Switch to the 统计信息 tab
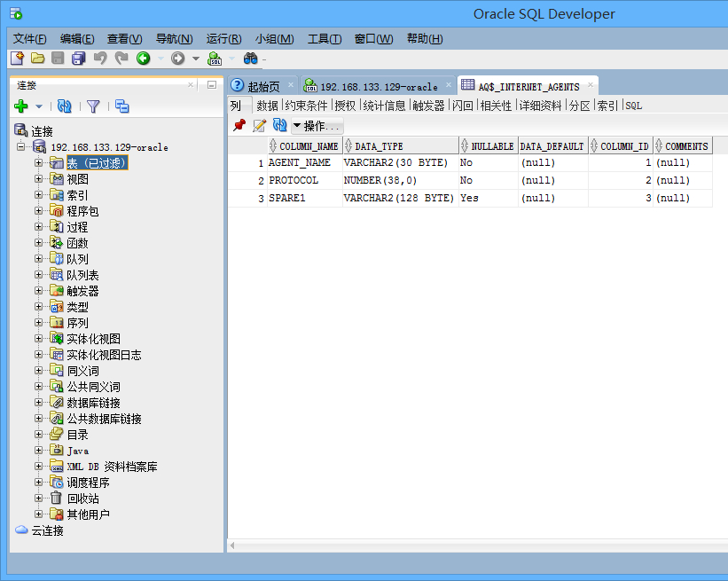This screenshot has width=728, height=581. pos(384,106)
